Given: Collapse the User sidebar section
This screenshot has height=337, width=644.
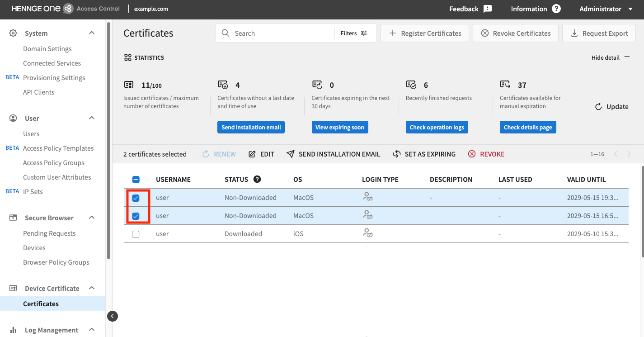Looking at the screenshot, I should pyautogui.click(x=92, y=118).
